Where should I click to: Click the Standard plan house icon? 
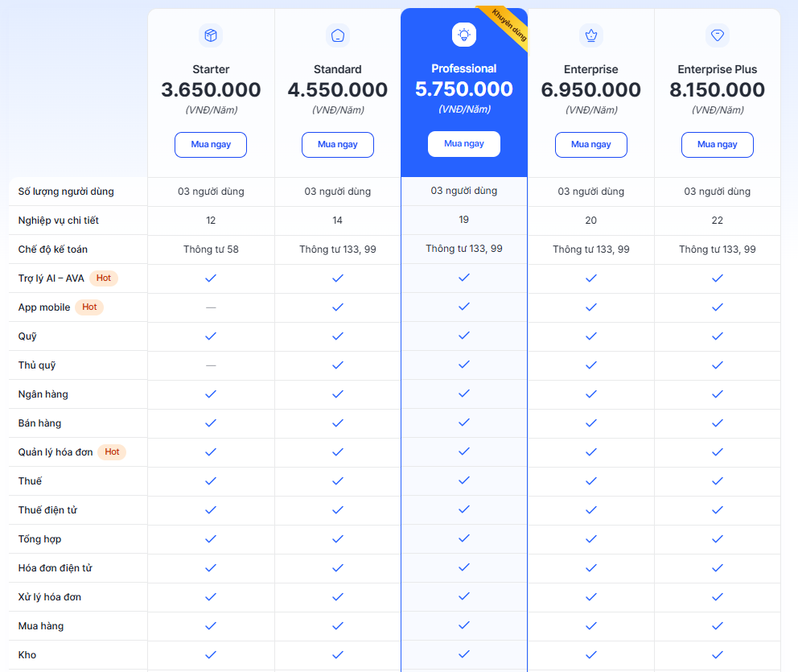338,35
